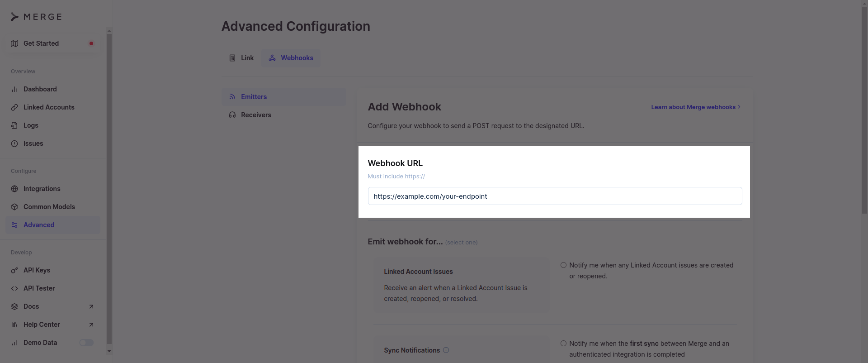
Task: Click the Merge logo icon
Action: coord(14,17)
